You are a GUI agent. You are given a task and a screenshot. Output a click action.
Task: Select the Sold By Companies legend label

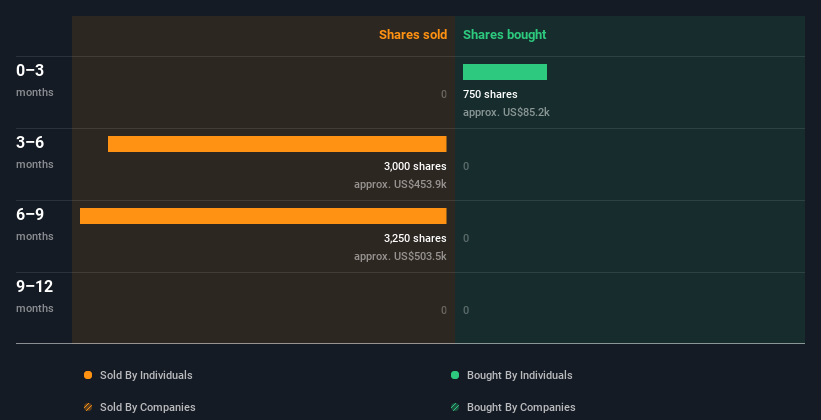(x=148, y=407)
